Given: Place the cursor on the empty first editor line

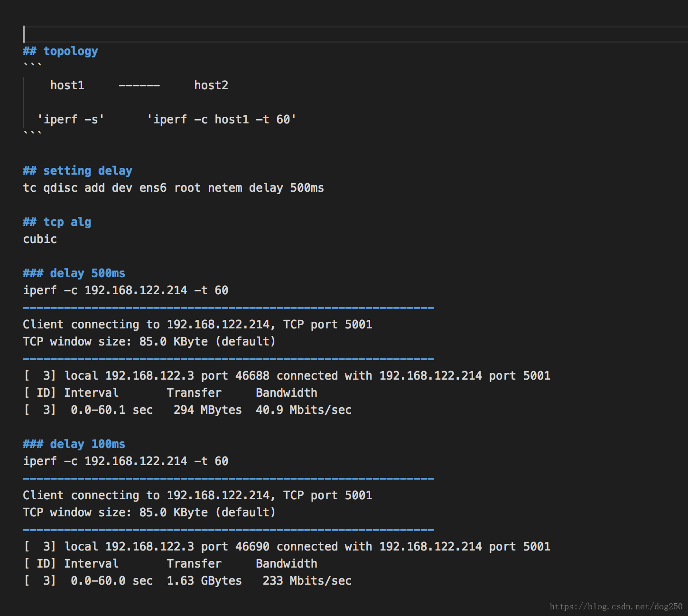Looking at the screenshot, I should (355, 34).
